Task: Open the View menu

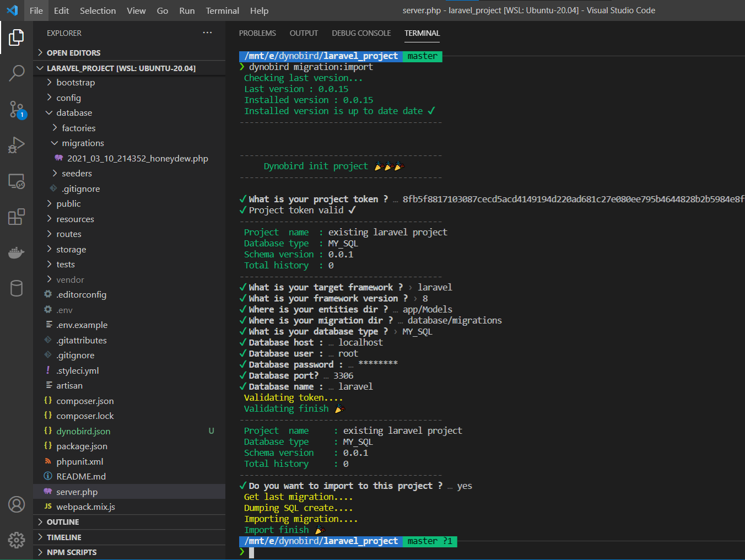Action: (x=136, y=10)
